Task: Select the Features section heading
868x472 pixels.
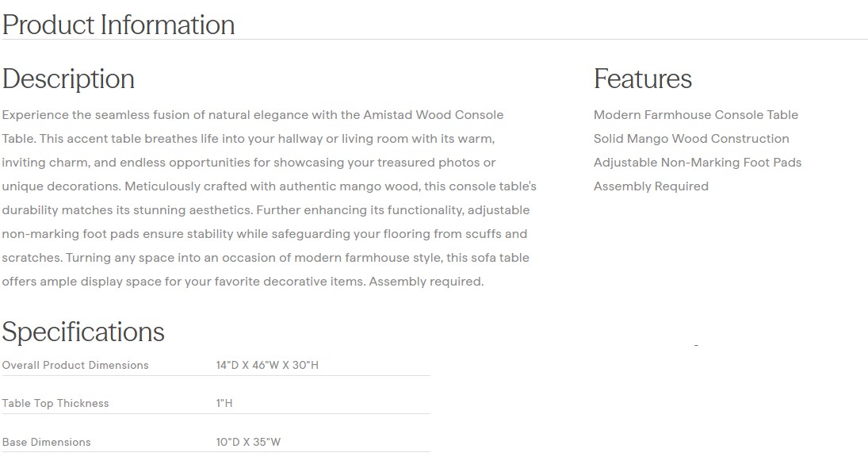Action: (x=642, y=79)
